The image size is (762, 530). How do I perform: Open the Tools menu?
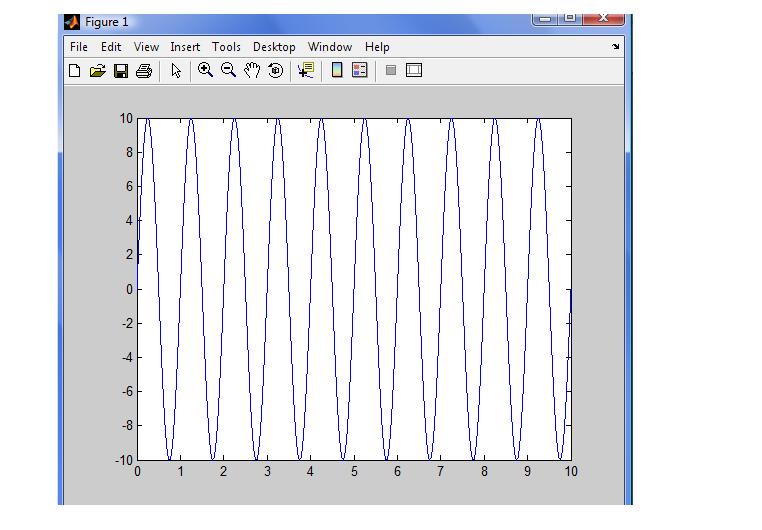226,47
